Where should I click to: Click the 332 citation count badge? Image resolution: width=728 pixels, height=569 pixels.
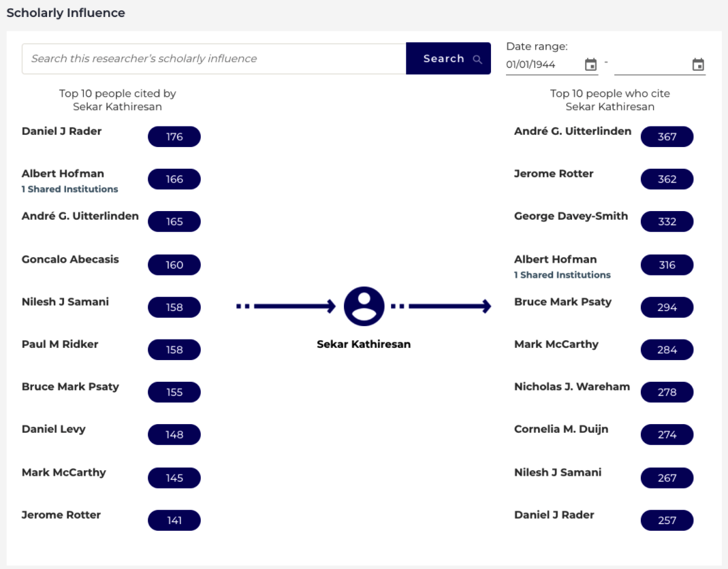(x=667, y=222)
